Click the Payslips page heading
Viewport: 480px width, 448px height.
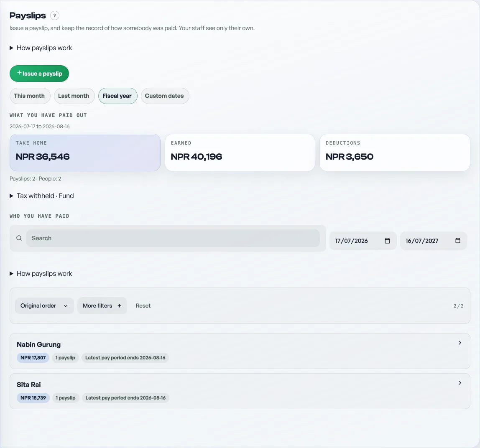click(x=28, y=15)
